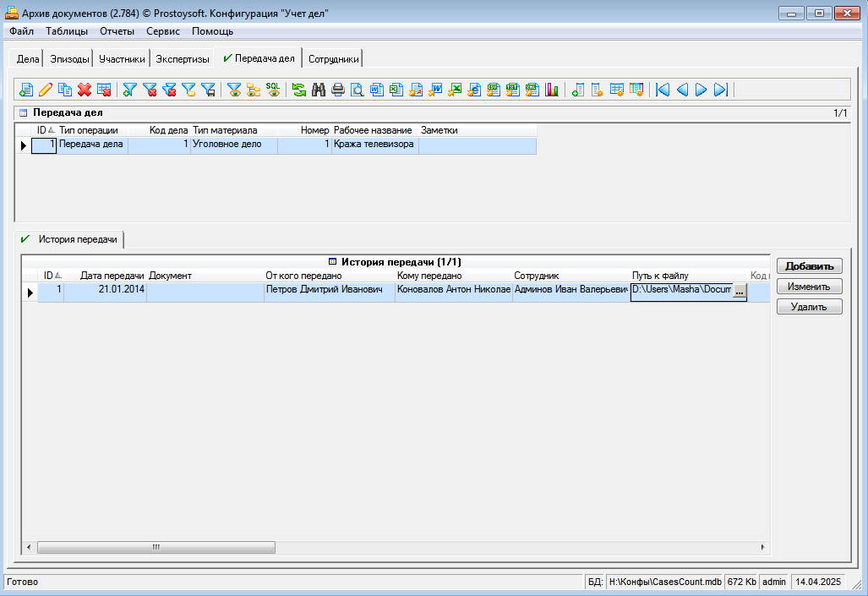The height and width of the screenshot is (596, 868).
Task: Switch to the Экспертизы tab
Action: point(183,59)
